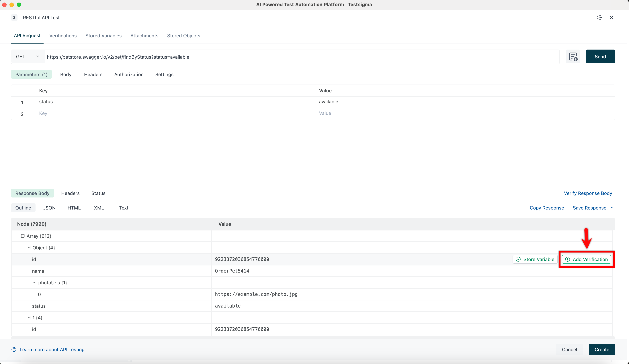
Task: Select the JSON response view
Action: [x=49, y=208]
